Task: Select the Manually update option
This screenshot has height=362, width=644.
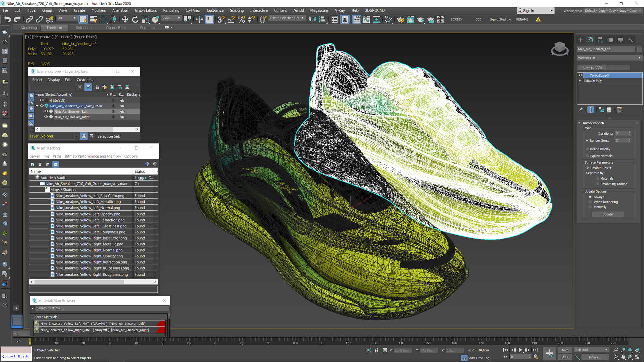Action: coord(590,207)
